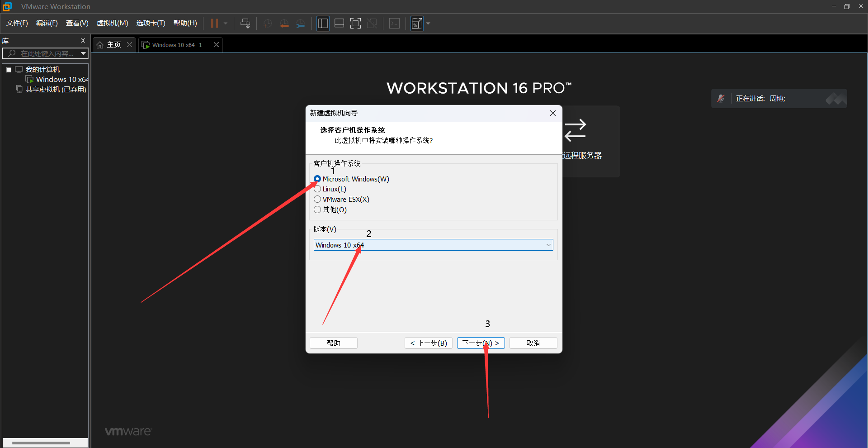
Task: Open the 文件(F) menu
Action: pos(17,23)
